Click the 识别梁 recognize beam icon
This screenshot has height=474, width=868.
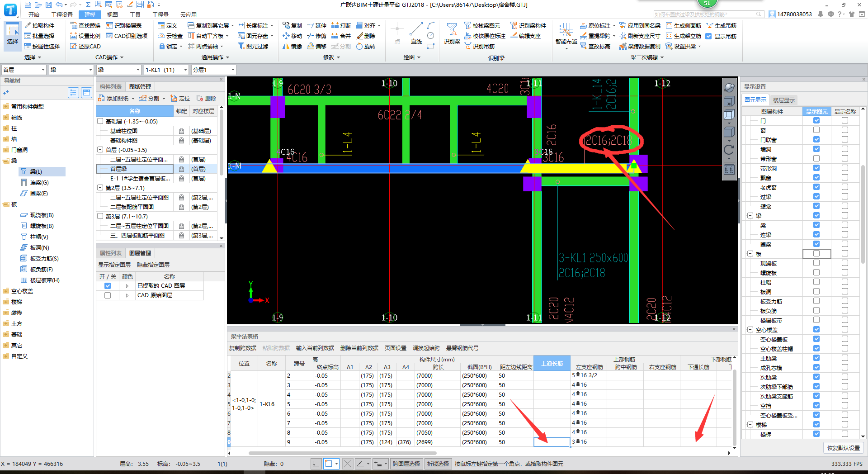(x=452, y=33)
